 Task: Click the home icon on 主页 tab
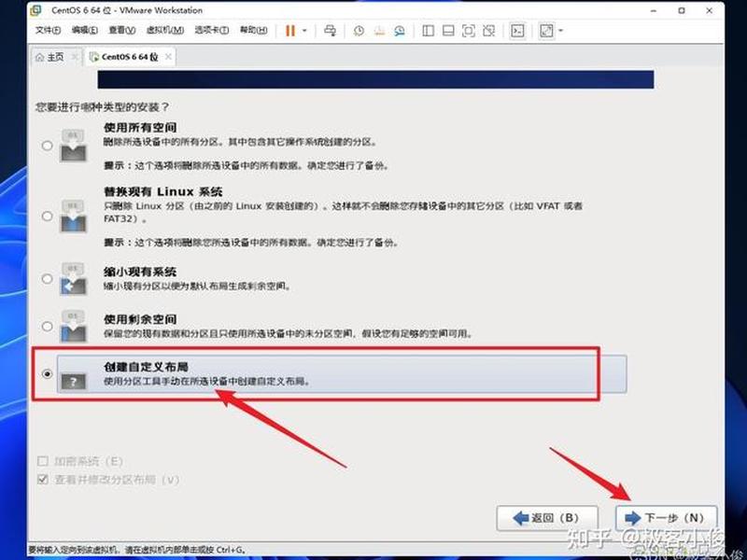(x=39, y=57)
